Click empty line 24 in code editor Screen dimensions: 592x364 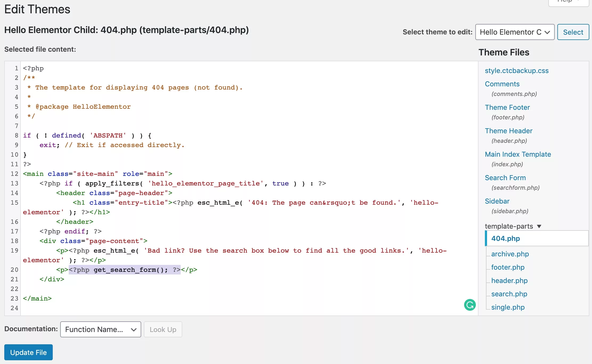[x=249, y=308]
